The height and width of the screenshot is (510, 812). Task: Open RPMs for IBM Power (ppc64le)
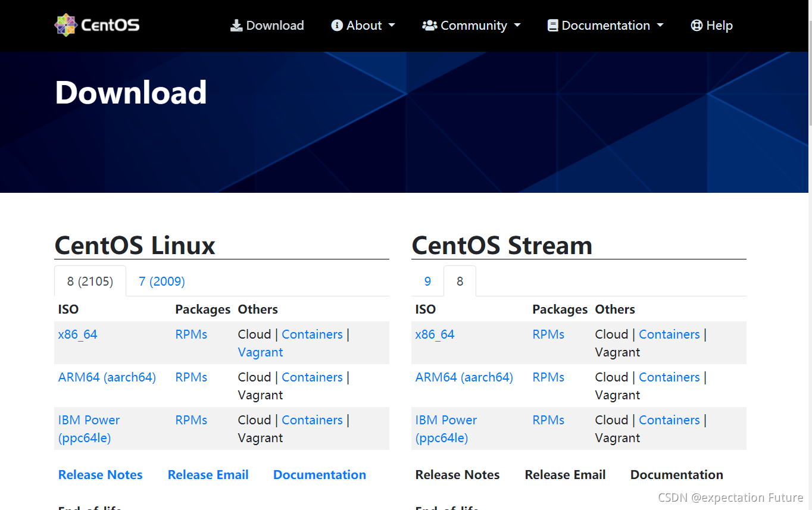click(191, 420)
